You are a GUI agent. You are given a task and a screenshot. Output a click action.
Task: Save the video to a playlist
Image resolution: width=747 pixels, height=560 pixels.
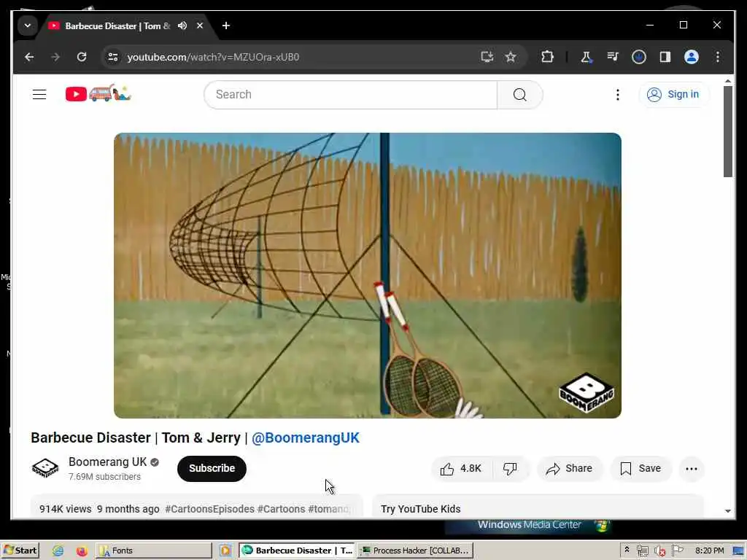640,469
